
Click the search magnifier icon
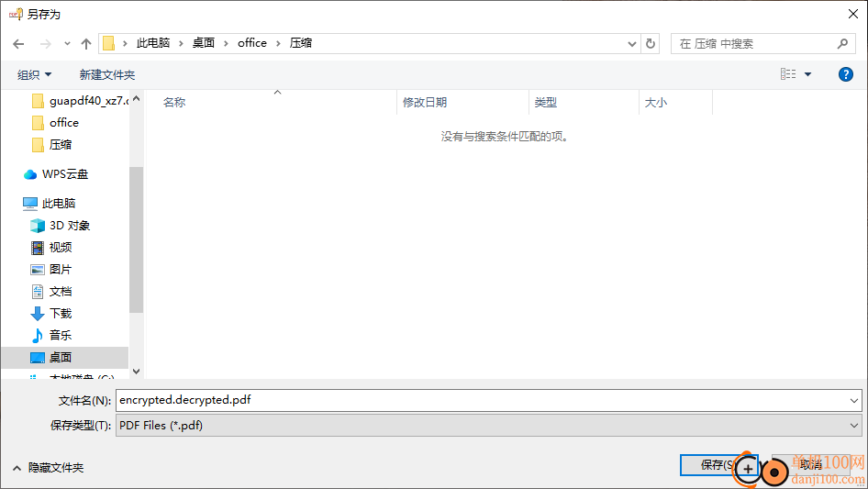tap(842, 44)
